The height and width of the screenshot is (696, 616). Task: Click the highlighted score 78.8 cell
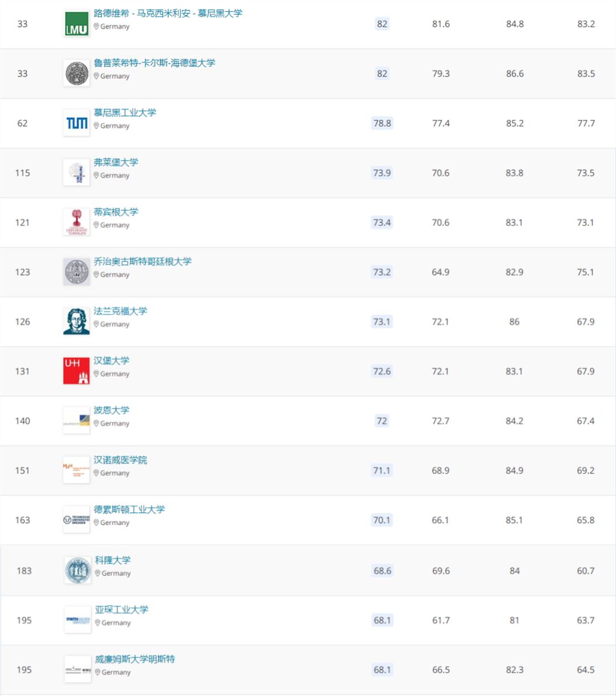[x=382, y=123]
